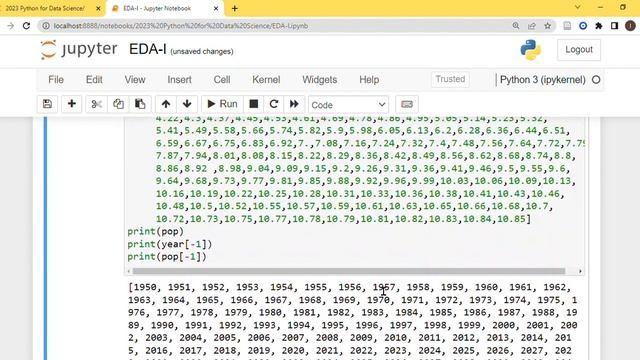The height and width of the screenshot is (360, 640).
Task: Open the Insert menu
Action: (x=179, y=80)
